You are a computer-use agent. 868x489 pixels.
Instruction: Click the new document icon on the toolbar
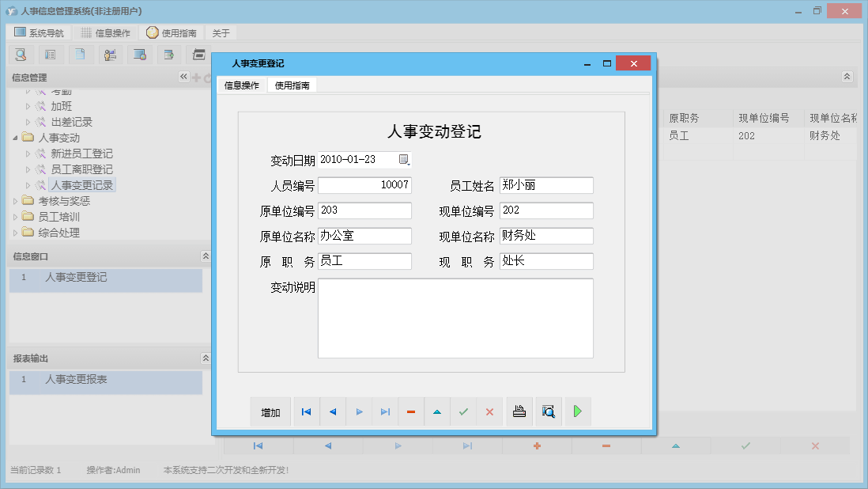[81, 54]
